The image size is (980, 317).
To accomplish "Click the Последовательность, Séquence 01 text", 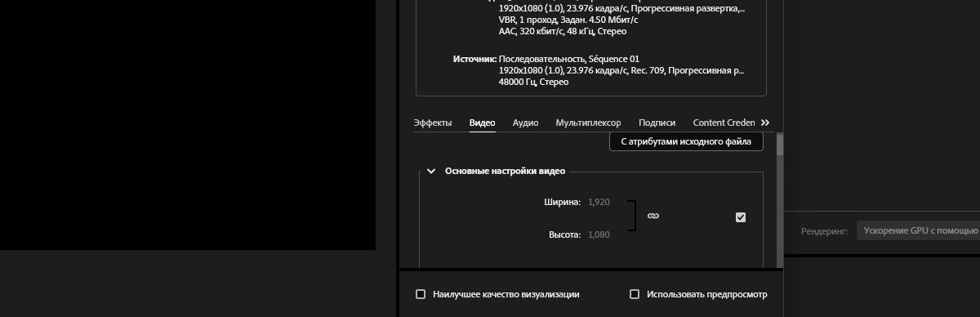I will point(569,59).
